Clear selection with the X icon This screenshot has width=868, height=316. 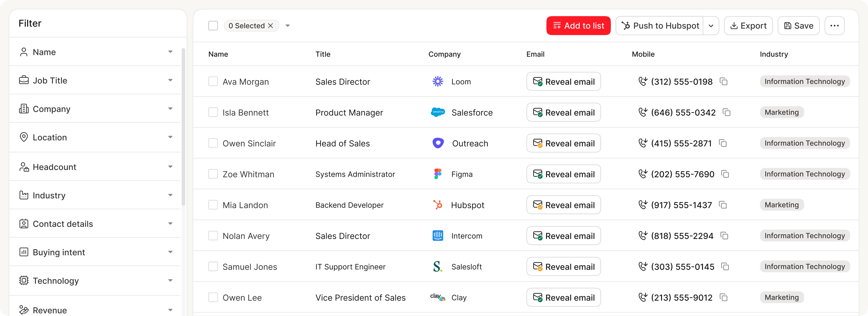pos(270,26)
